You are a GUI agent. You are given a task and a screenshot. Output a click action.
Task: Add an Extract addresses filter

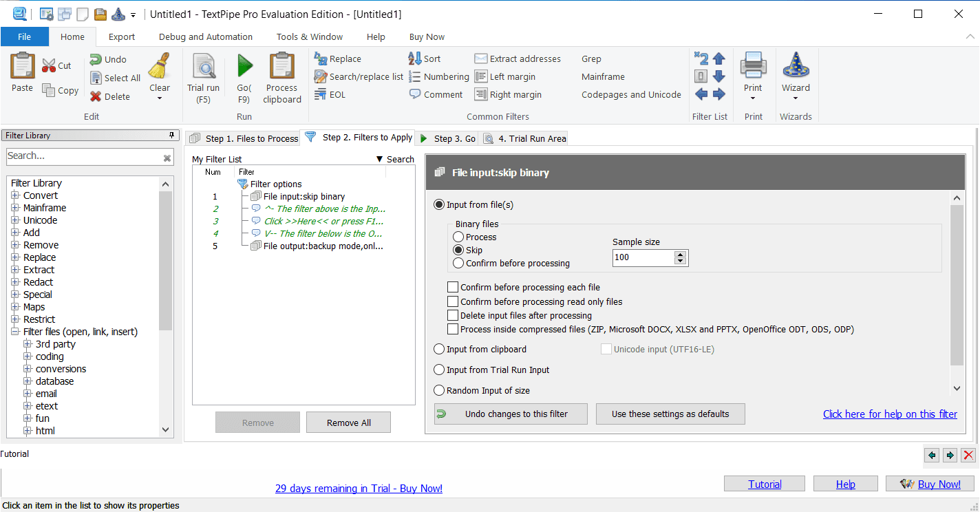518,59
